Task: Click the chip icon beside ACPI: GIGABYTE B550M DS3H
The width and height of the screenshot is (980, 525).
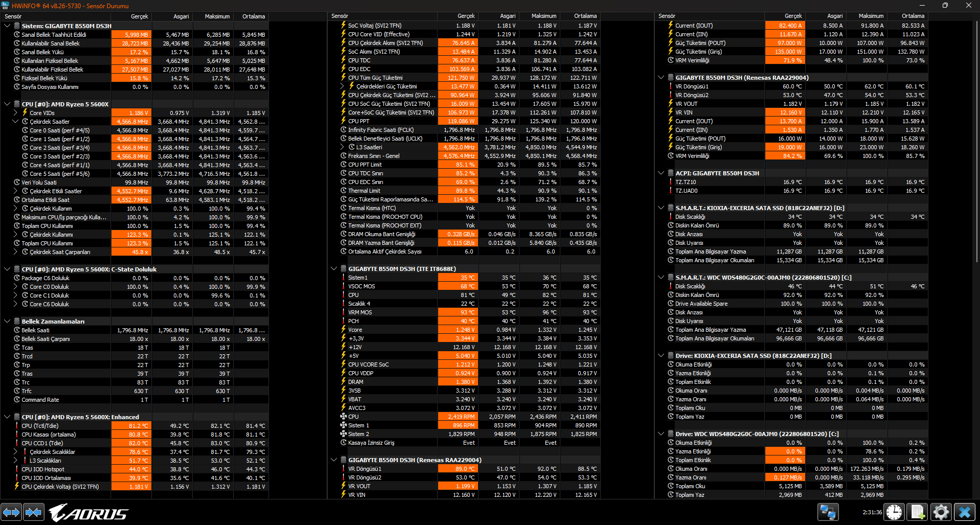Action: click(x=671, y=173)
